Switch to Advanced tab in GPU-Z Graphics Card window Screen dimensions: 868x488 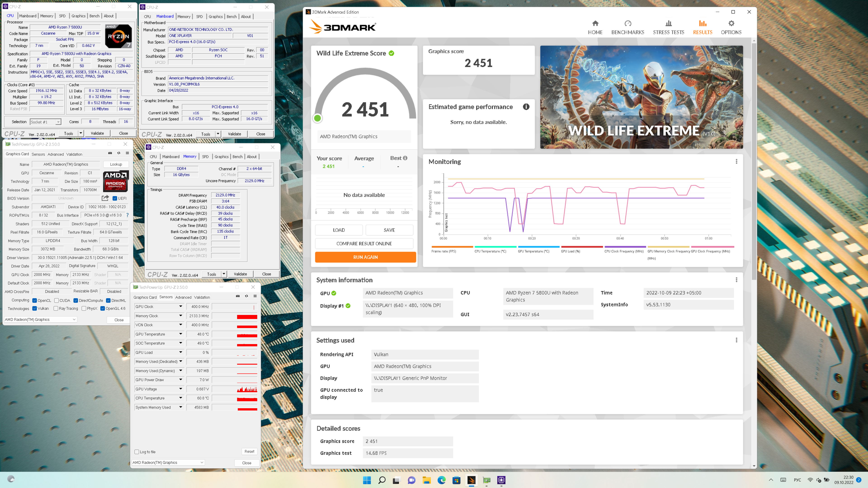(x=56, y=154)
